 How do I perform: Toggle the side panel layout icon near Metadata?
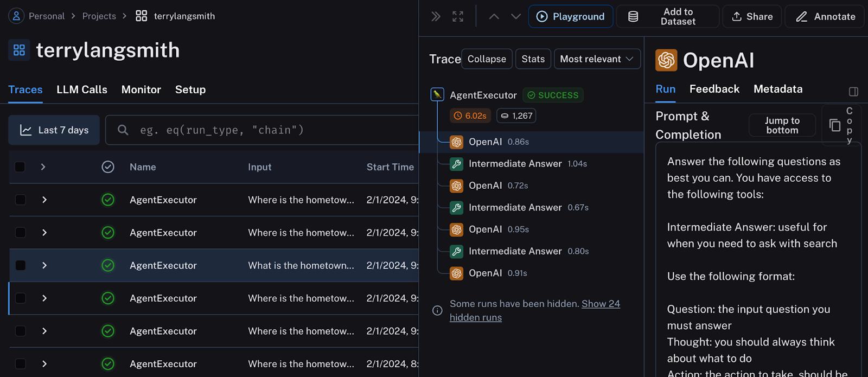[x=853, y=92]
